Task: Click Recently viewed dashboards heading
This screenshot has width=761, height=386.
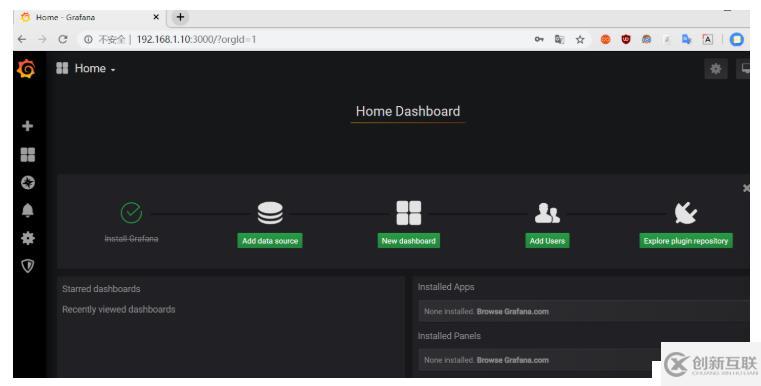Action: pos(118,309)
